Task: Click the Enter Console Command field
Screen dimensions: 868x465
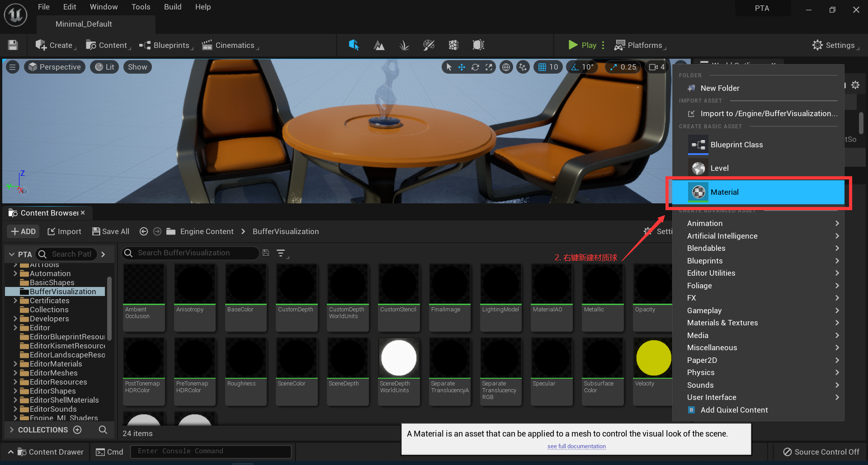Action: tap(211, 451)
